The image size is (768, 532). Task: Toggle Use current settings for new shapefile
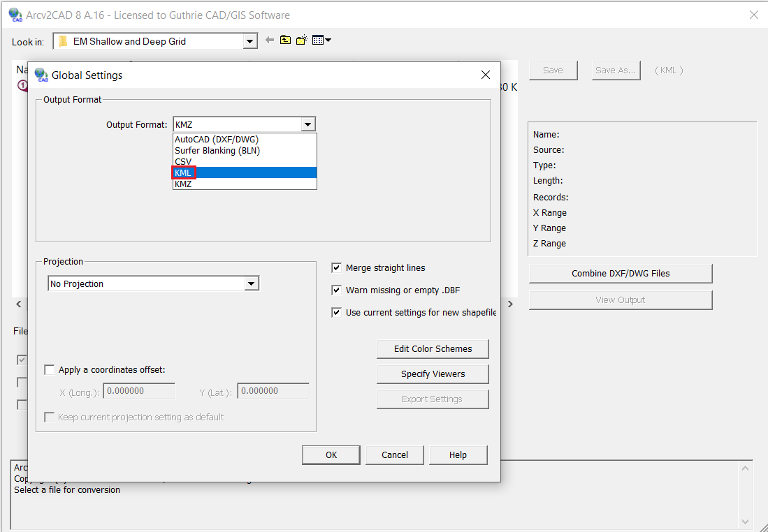pos(337,312)
